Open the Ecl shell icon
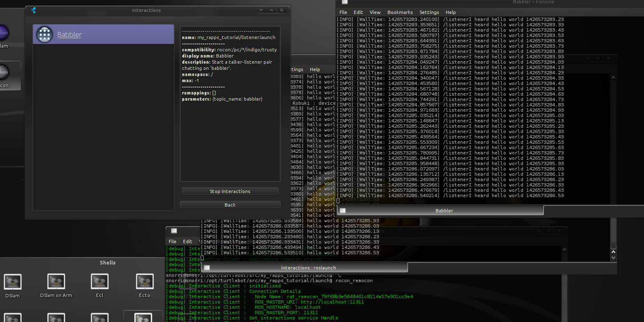 (100, 282)
